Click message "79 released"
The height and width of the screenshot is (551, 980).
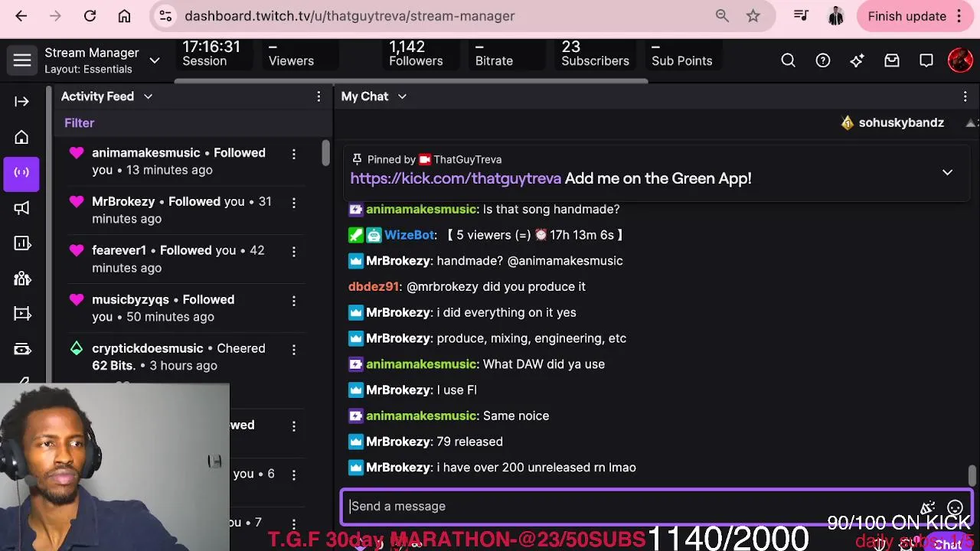point(469,442)
